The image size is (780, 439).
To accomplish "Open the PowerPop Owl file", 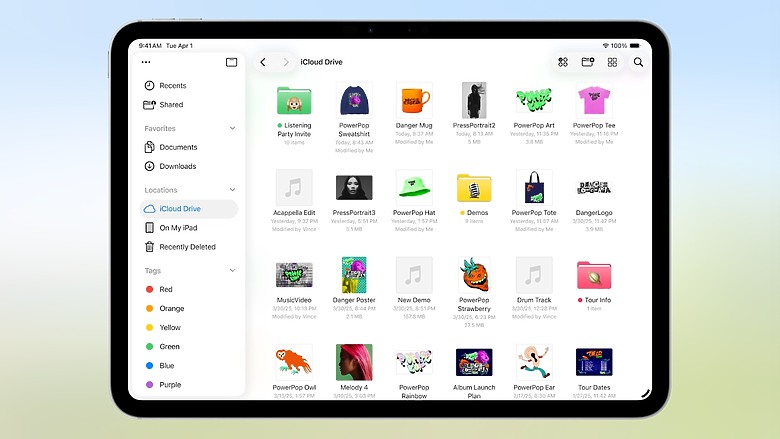I will pos(294,362).
